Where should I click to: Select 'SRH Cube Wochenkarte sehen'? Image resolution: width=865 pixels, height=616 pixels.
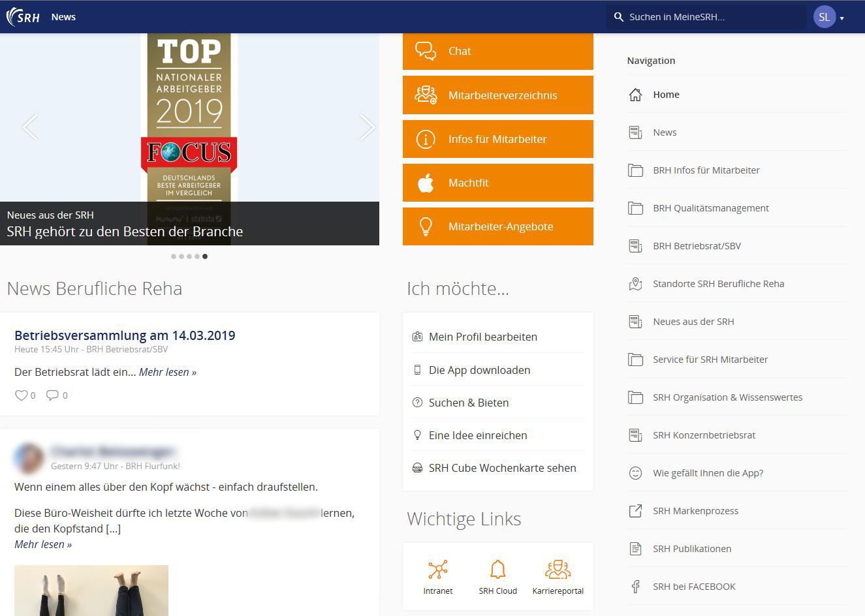498,468
